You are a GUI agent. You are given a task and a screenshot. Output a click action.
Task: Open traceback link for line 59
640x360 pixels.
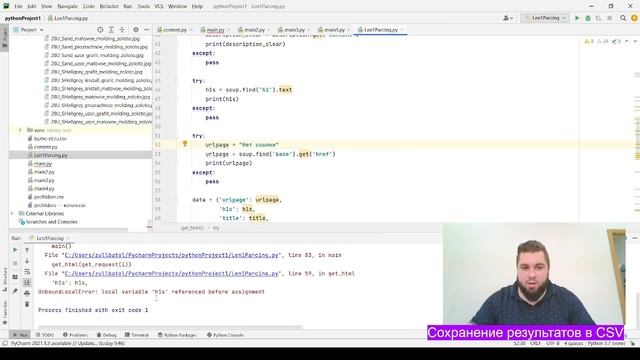pyautogui.click(x=171, y=273)
